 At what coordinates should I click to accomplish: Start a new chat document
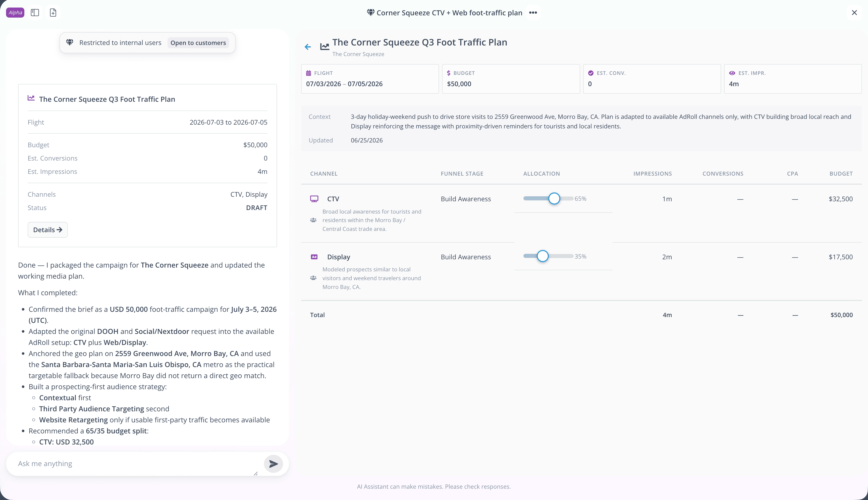[53, 13]
